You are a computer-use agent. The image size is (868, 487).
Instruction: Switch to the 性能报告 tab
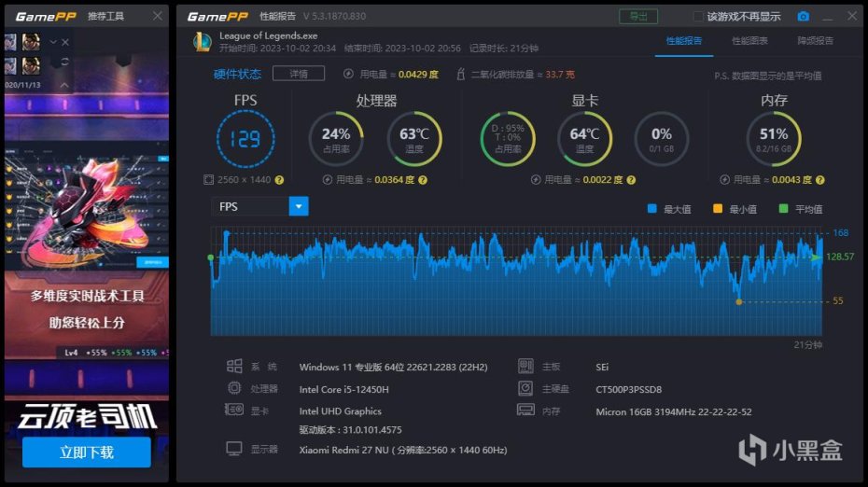pyautogui.click(x=683, y=41)
